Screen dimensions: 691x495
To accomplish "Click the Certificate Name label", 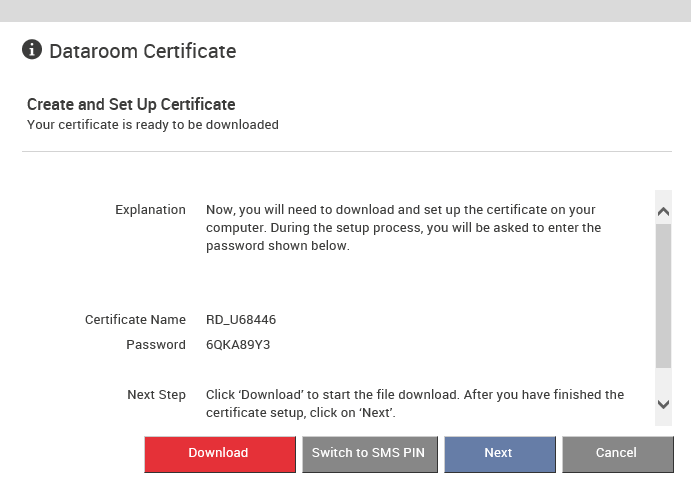I will (x=135, y=320).
